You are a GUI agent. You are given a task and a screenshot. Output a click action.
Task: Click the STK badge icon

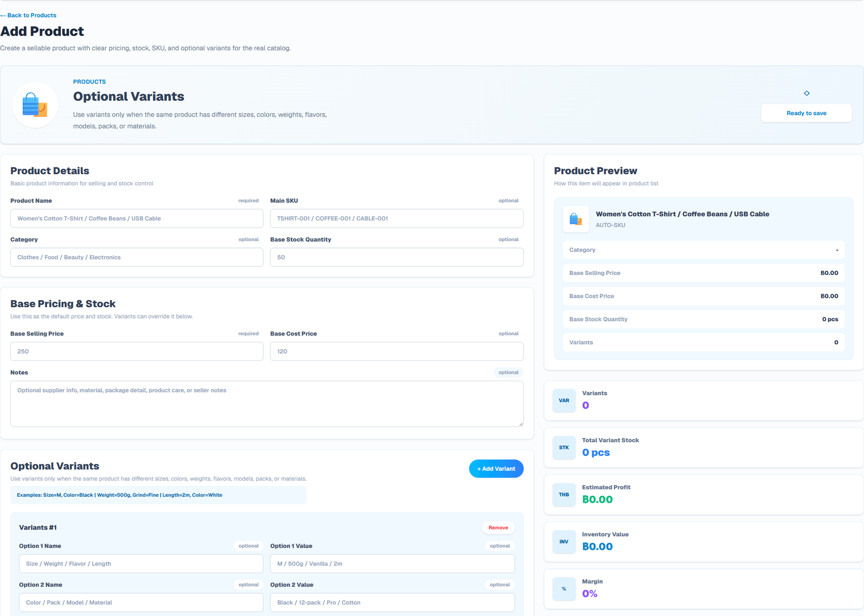(564, 448)
